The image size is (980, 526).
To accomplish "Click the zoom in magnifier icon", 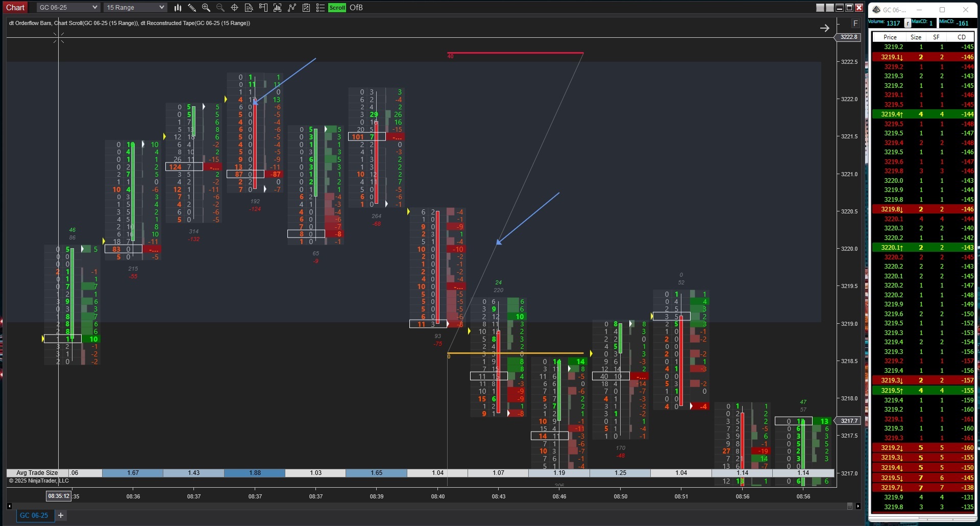I will click(x=206, y=8).
